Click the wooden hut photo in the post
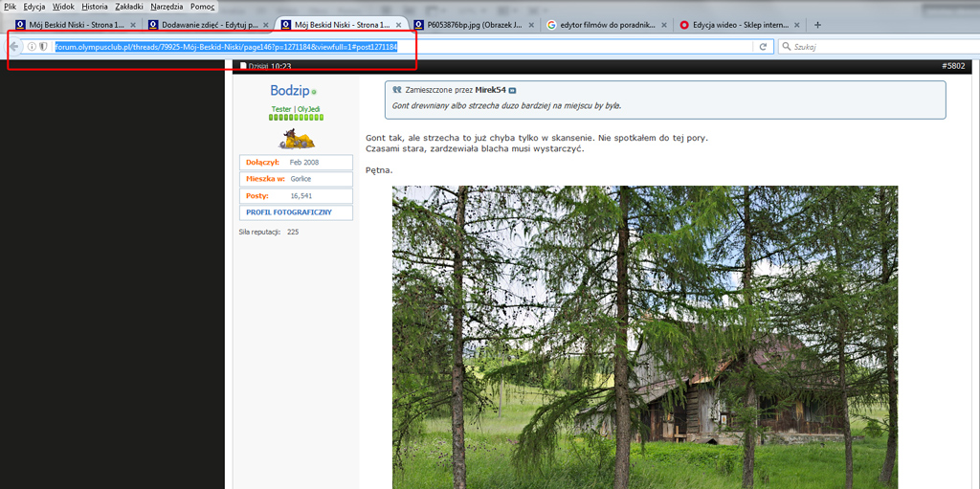This screenshot has height=489, width=980. pyautogui.click(x=644, y=337)
